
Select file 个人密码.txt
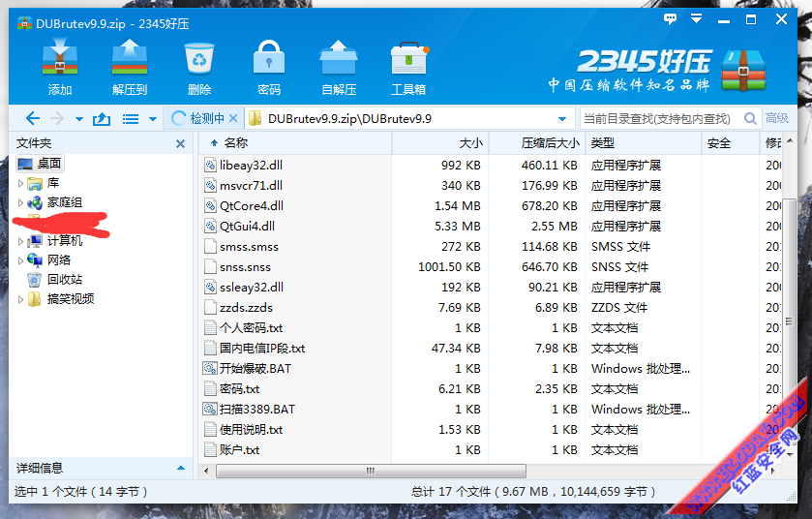tap(252, 328)
